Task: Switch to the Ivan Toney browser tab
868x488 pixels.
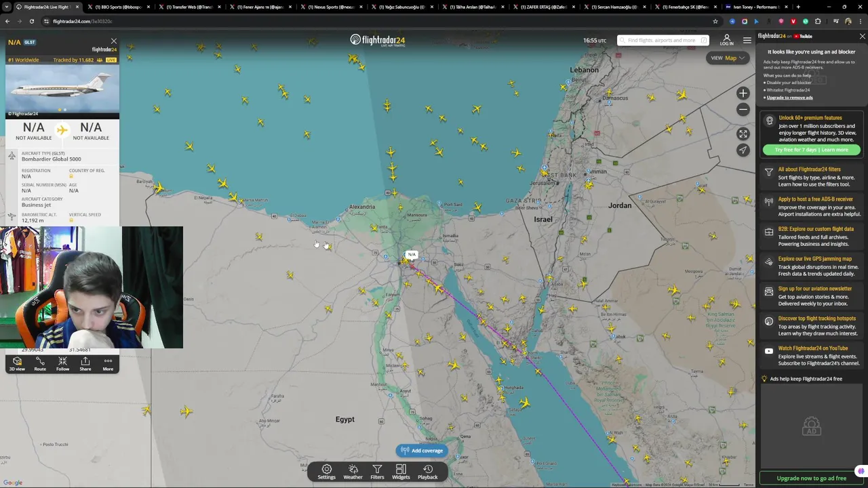Action: click(755, 7)
